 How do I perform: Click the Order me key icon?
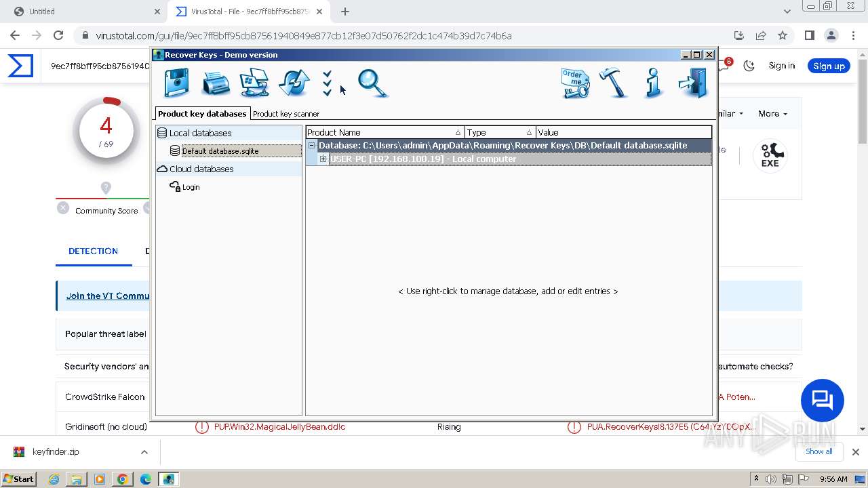coord(575,83)
